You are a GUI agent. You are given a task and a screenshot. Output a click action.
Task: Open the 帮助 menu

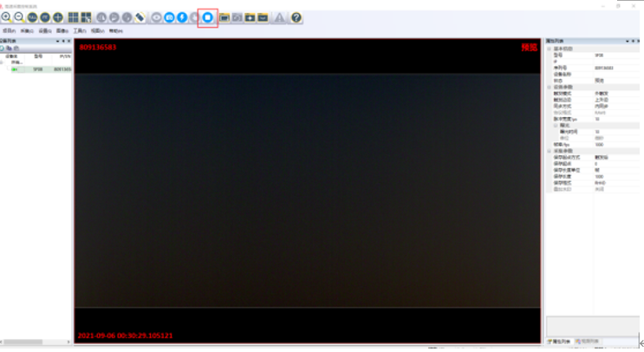click(x=116, y=31)
